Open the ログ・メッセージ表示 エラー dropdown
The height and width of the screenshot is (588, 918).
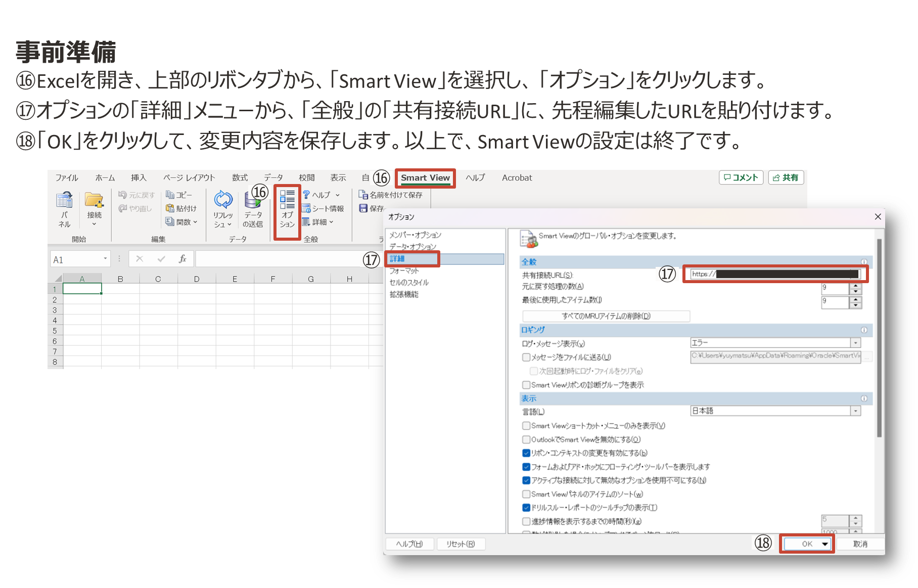coord(855,343)
